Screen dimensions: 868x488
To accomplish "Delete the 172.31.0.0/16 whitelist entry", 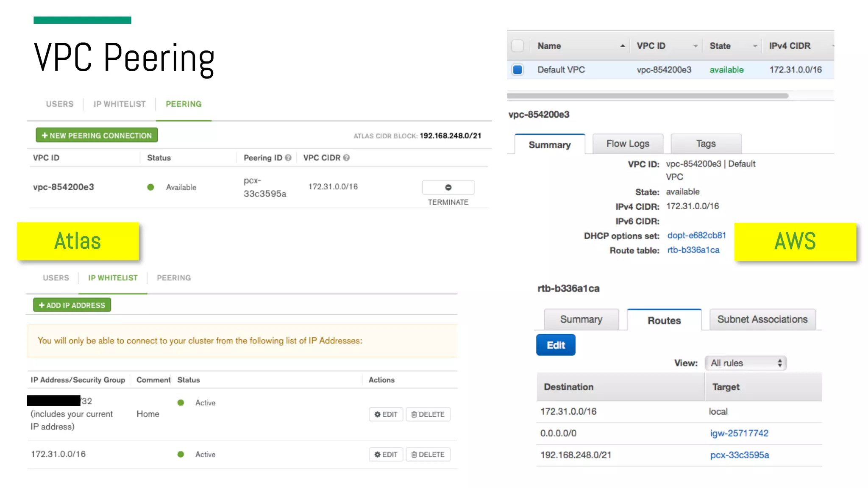I will [x=428, y=455].
